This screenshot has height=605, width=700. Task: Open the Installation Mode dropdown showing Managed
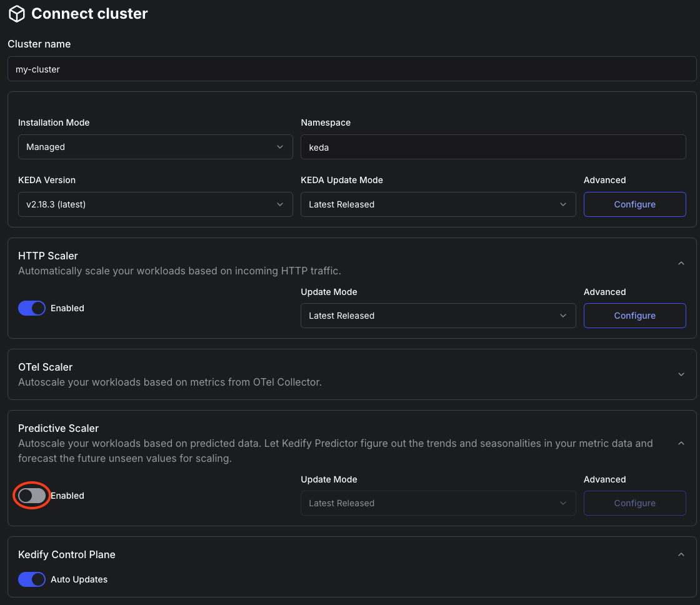click(155, 147)
